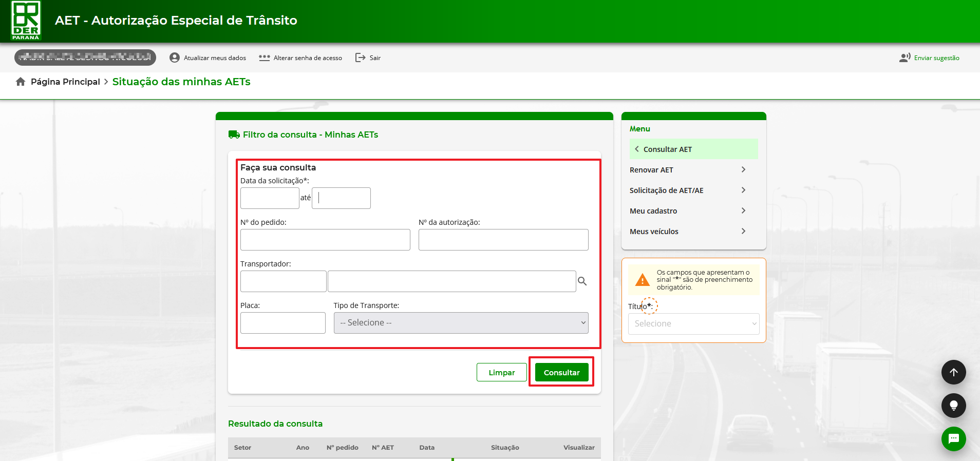Open the Meu cadastro menu entry
The width and height of the screenshot is (980, 461).
pos(687,211)
